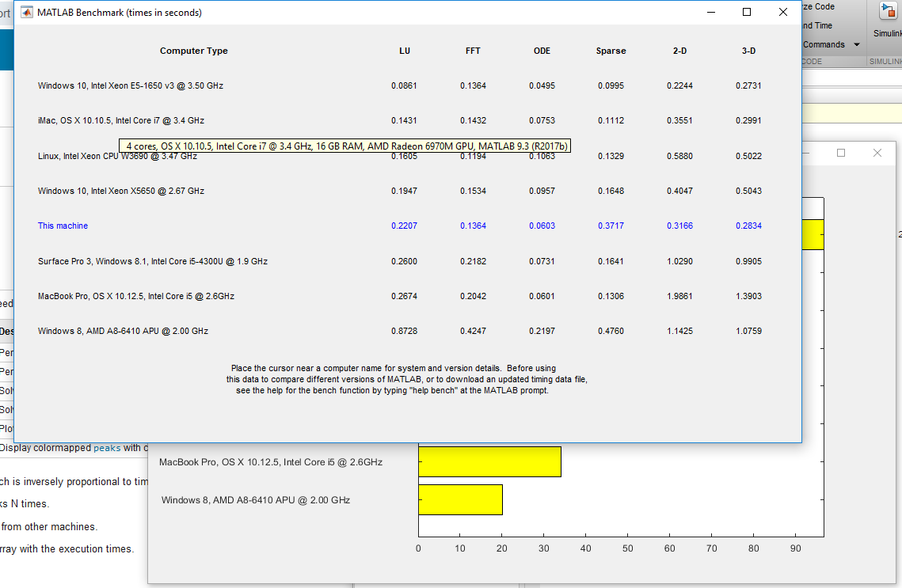Click the yellow bar for Windows 8 AMD
Screen dimensions: 902x588
(460, 499)
